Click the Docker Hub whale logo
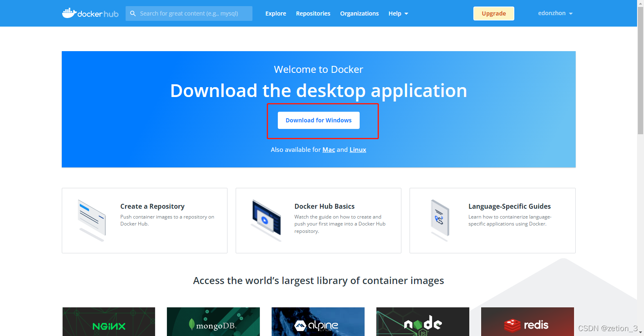The width and height of the screenshot is (644, 336). click(x=90, y=13)
